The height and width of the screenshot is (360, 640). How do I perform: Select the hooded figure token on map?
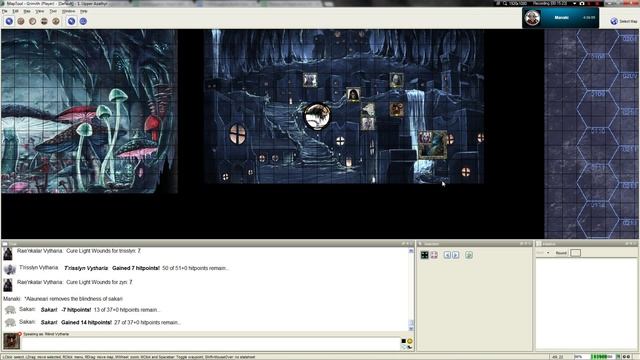(x=353, y=94)
